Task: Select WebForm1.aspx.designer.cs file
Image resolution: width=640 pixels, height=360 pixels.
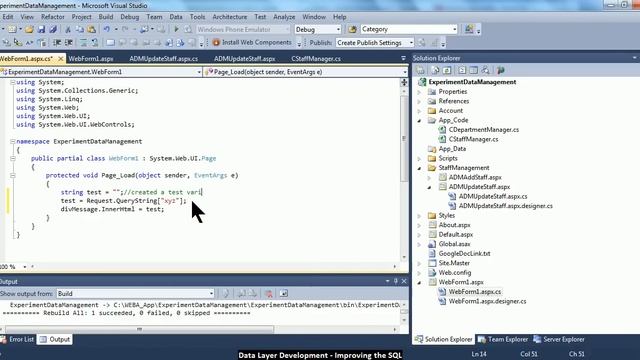Action: [x=487, y=301]
